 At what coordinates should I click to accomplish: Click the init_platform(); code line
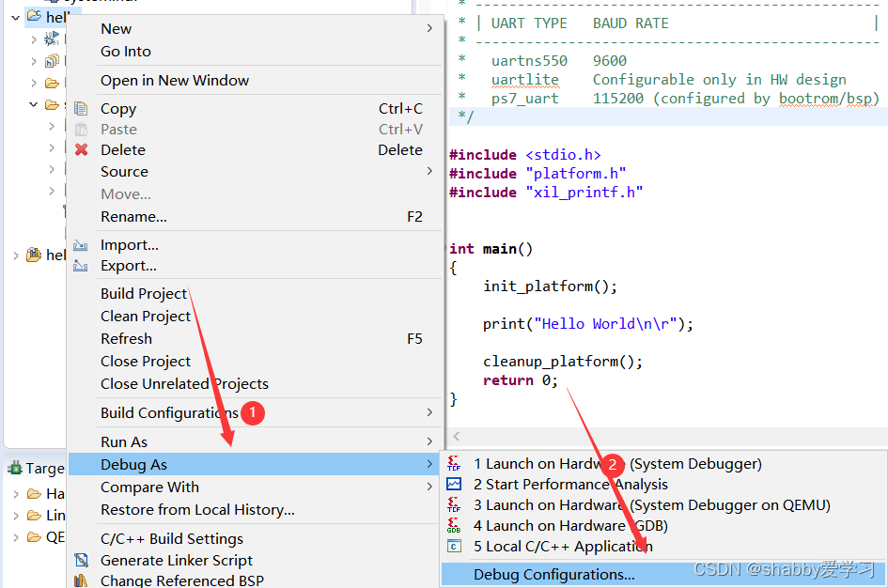point(550,286)
